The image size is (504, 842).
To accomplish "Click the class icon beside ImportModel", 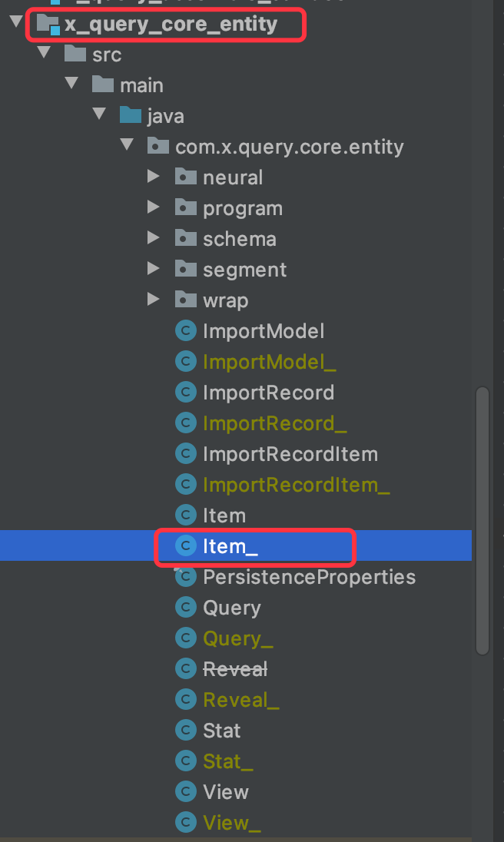I will (185, 331).
